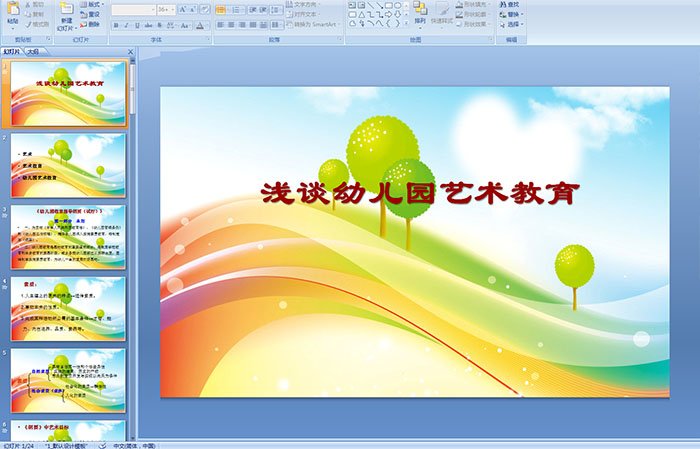
Task: Select the Arrow line shape
Action: point(380,5)
